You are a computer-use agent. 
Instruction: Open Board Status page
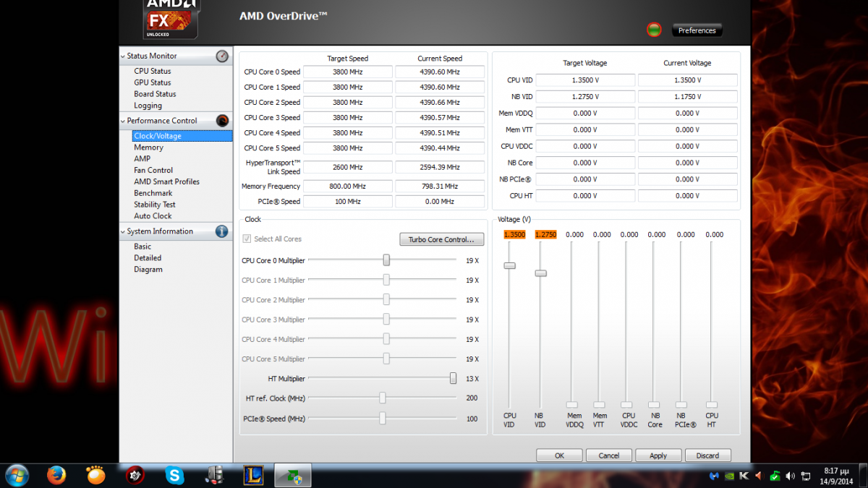(x=155, y=94)
